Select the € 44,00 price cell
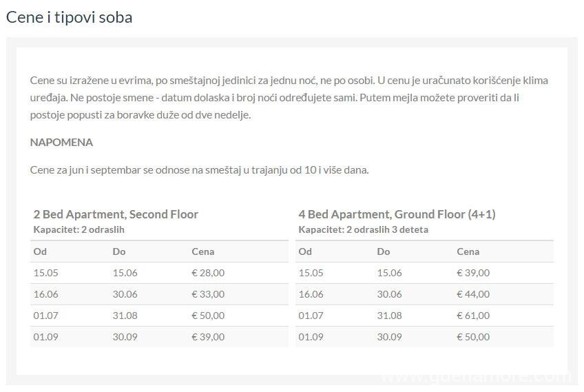 [473, 294]
